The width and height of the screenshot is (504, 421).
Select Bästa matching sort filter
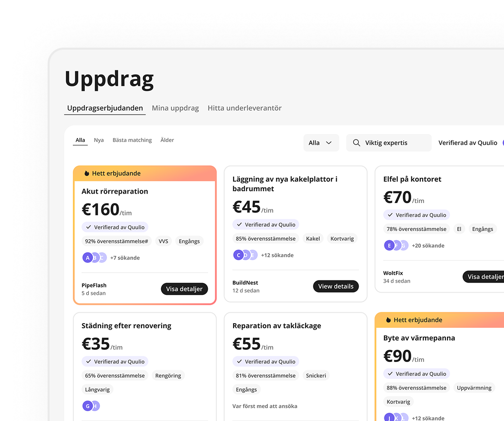[132, 140]
